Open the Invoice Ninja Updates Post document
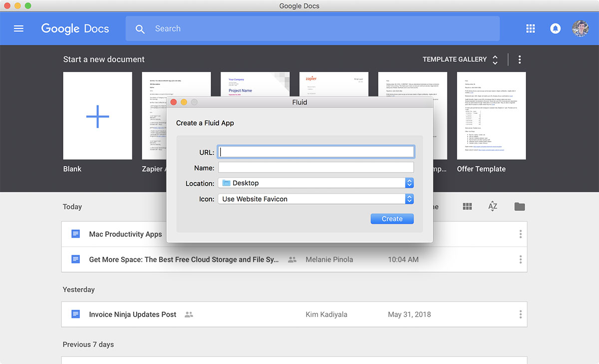 [133, 314]
